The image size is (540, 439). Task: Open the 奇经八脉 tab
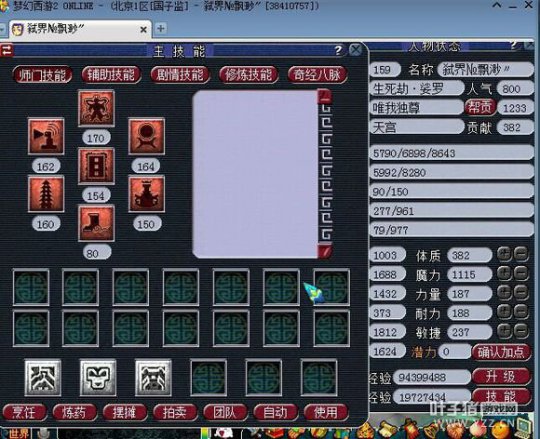(x=317, y=75)
